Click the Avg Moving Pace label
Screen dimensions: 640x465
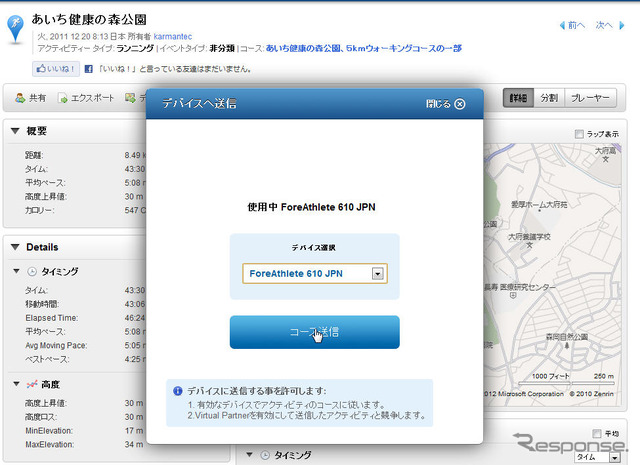coord(56,345)
